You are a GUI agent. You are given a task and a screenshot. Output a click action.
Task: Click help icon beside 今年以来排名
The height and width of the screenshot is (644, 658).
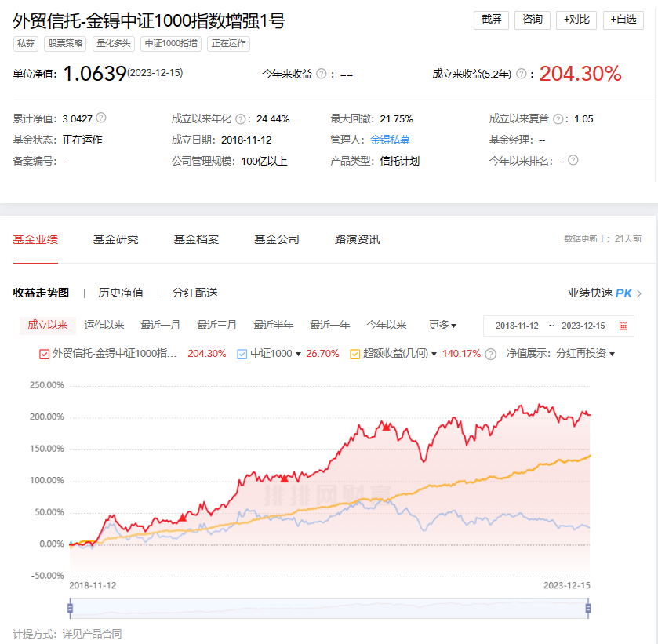click(573, 160)
